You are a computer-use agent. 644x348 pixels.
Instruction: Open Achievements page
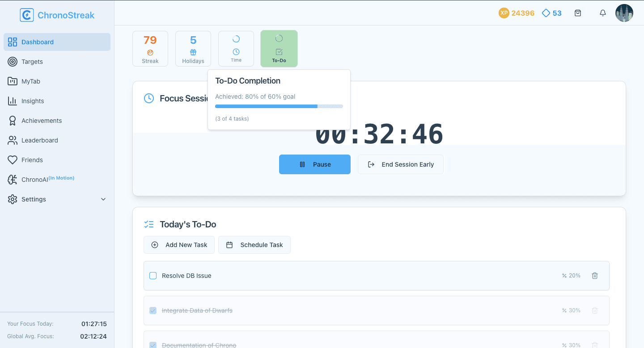57,121
